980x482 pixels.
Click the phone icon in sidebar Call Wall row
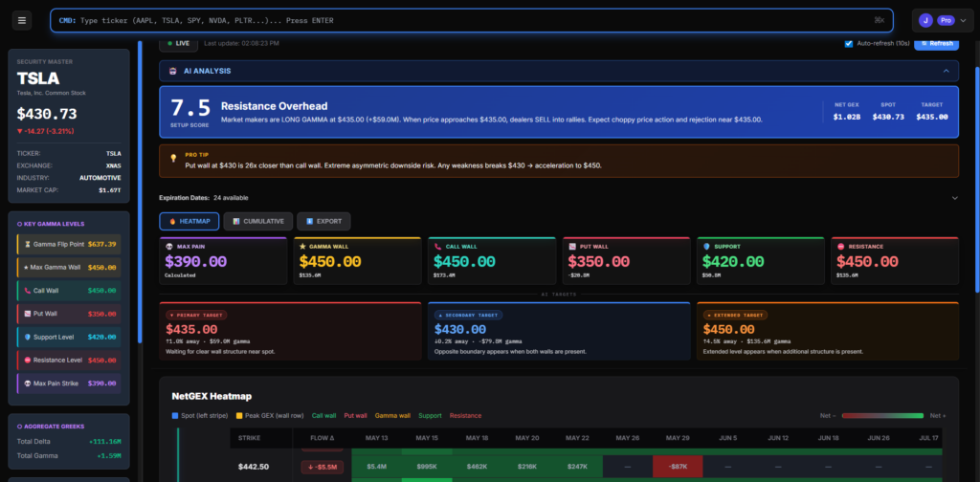pos(28,291)
